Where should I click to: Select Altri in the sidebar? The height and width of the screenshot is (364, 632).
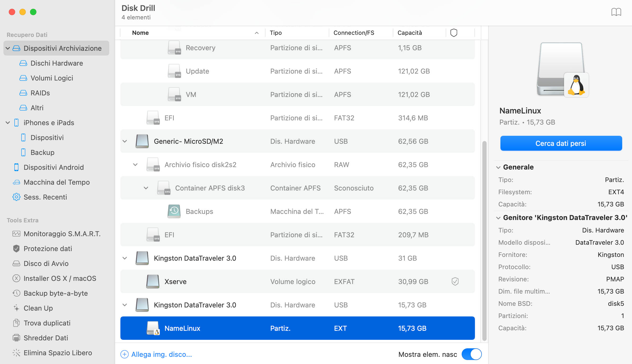tap(37, 108)
